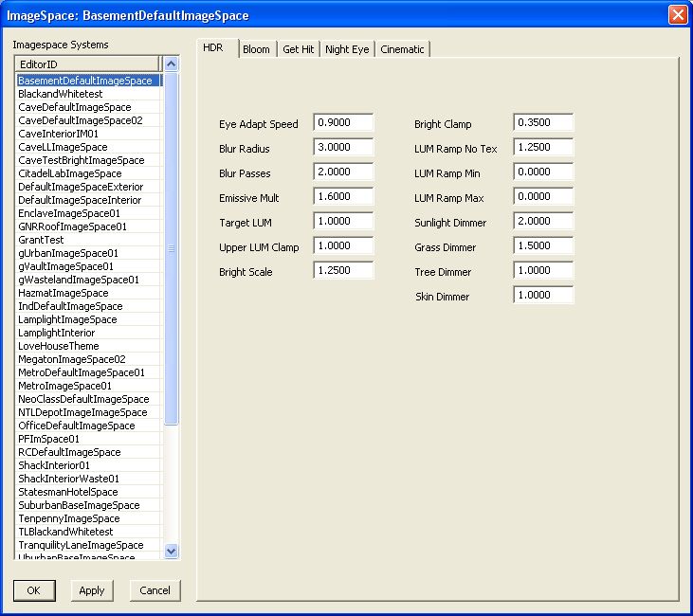Edit the Skin Dimmer value
The image size is (693, 616).
click(543, 295)
